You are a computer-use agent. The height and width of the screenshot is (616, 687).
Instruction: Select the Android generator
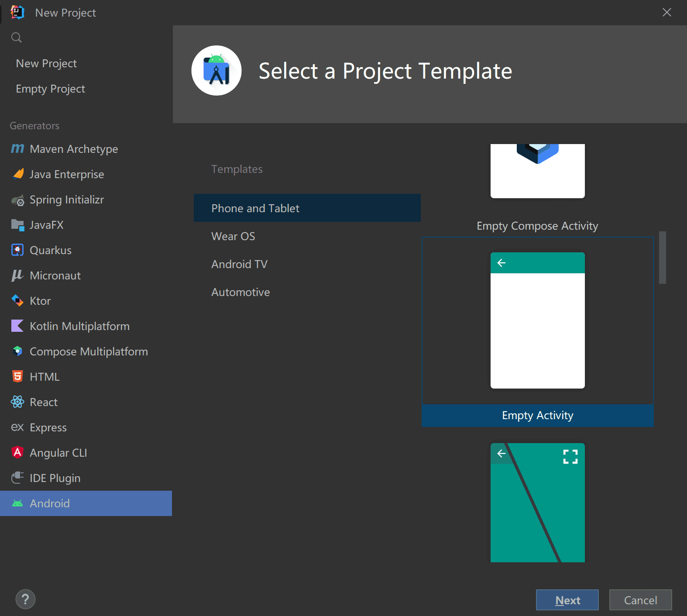tap(86, 503)
